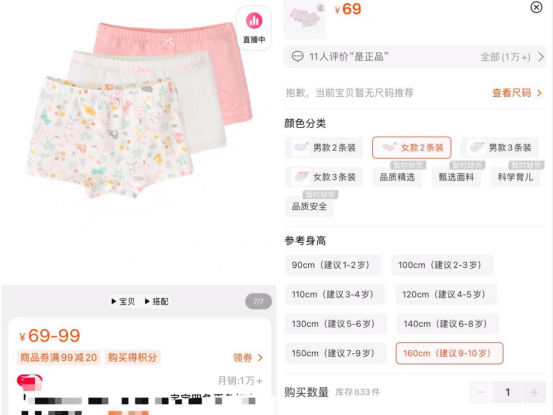
Task: Click the quantity input field showing 1
Action: (508, 392)
